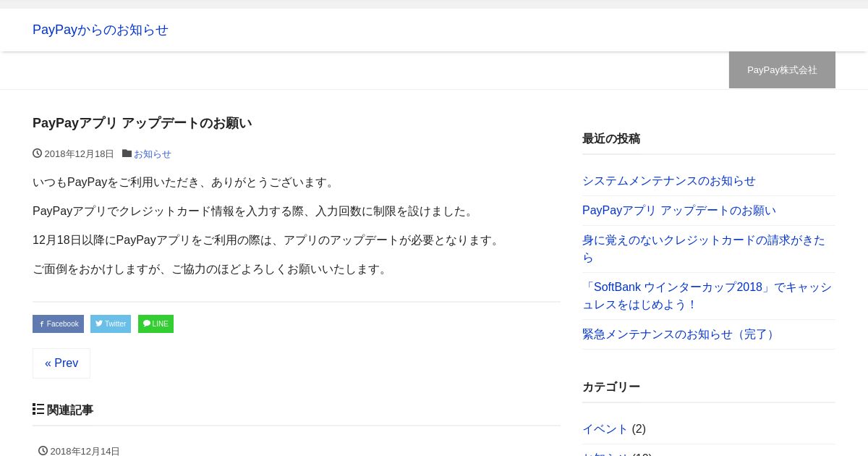The height and width of the screenshot is (456, 868).
Task: Open SoftBank ウインターカップ2018 post link
Action: coord(707,296)
